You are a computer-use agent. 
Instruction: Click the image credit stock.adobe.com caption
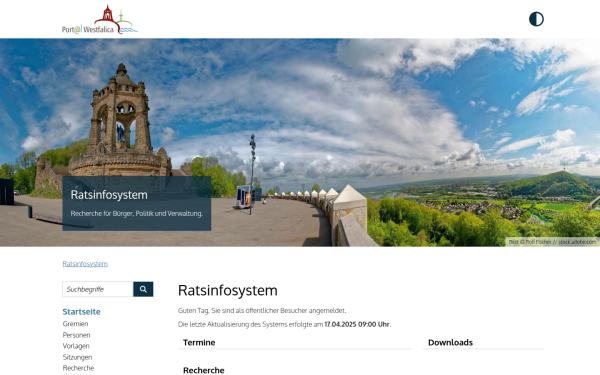point(552,242)
